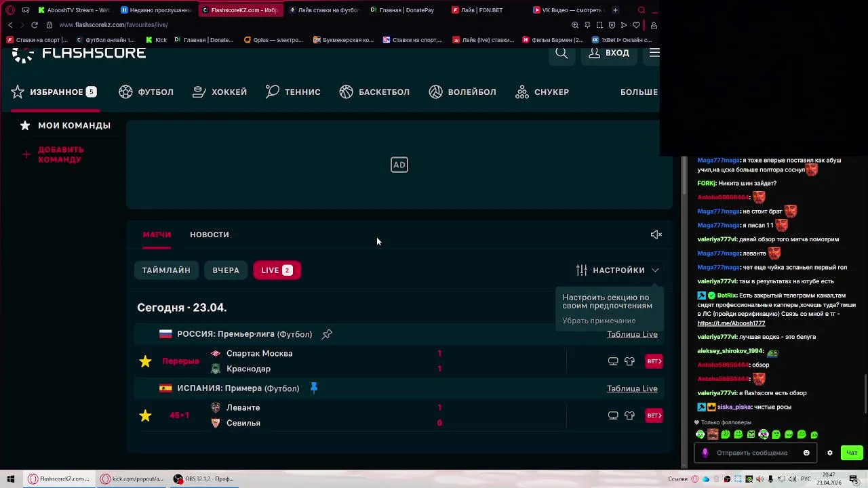Open the 1xBet bookmark
Screen dimensions: 868x488
pos(621,40)
